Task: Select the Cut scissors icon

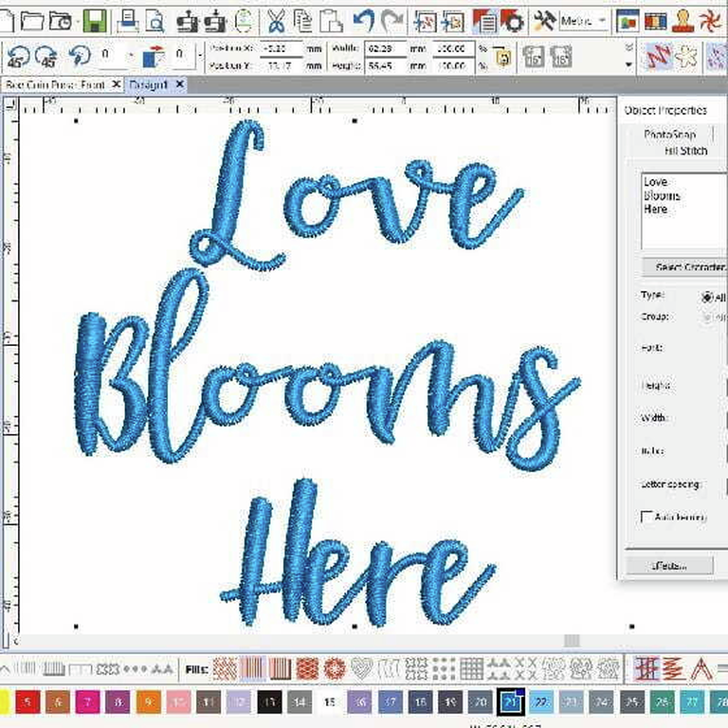Action: click(276, 20)
